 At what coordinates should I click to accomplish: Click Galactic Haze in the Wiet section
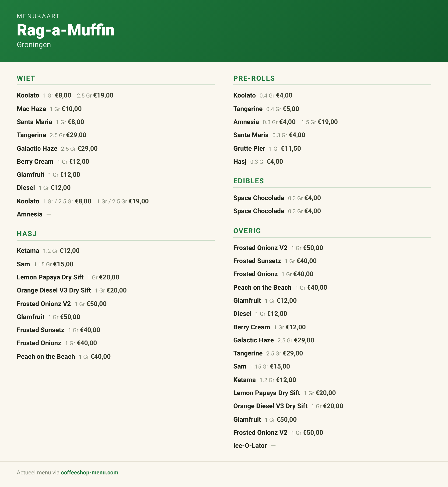[37, 148]
